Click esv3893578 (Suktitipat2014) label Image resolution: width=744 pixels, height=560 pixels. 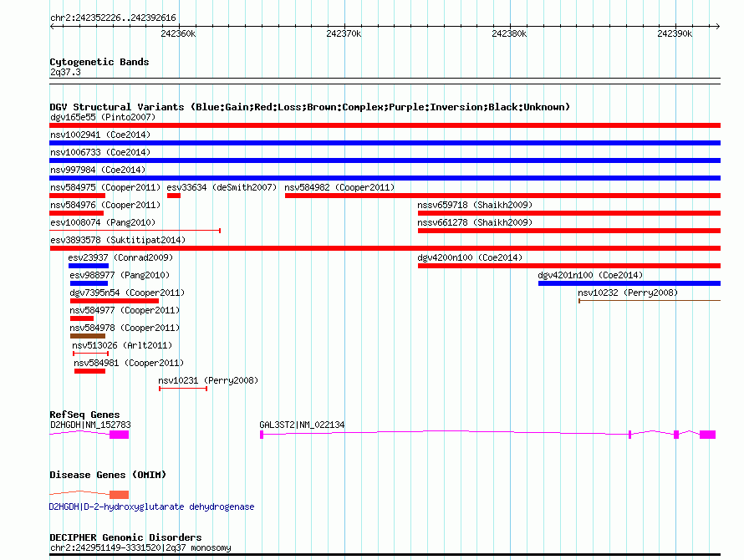tap(118, 240)
